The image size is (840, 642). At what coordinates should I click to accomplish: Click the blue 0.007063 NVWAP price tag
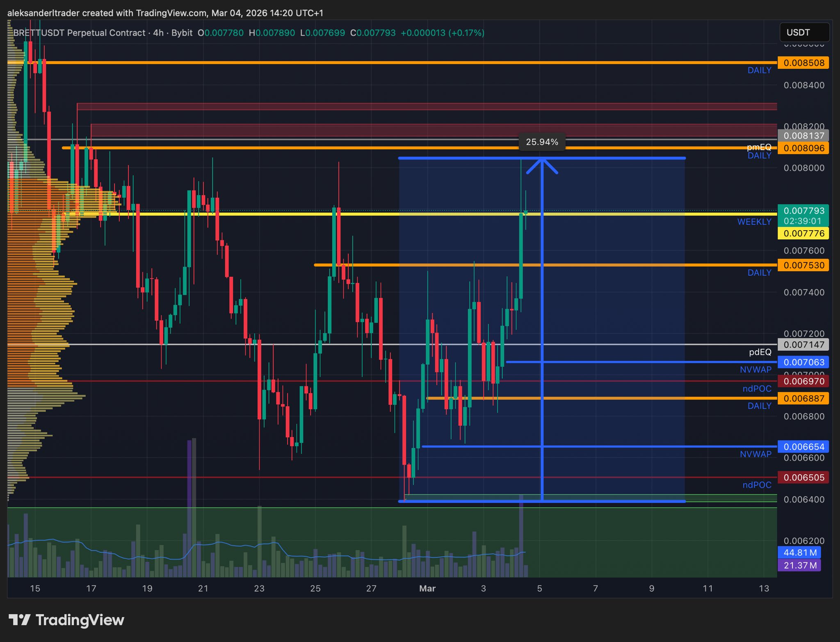tap(803, 362)
